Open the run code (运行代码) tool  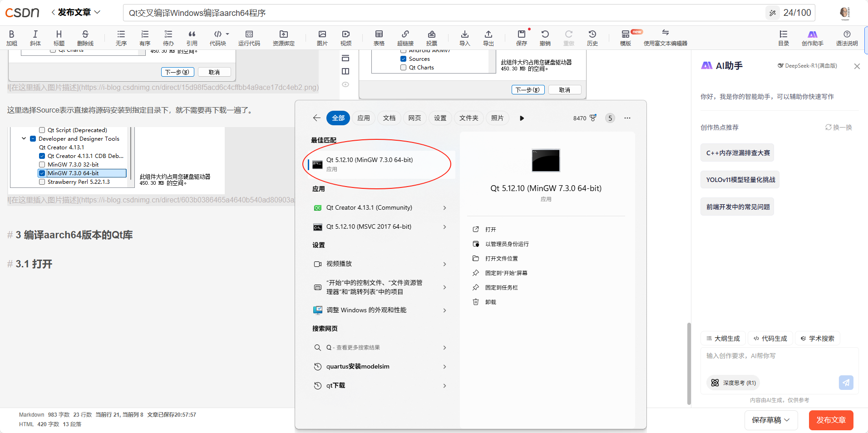pos(249,38)
